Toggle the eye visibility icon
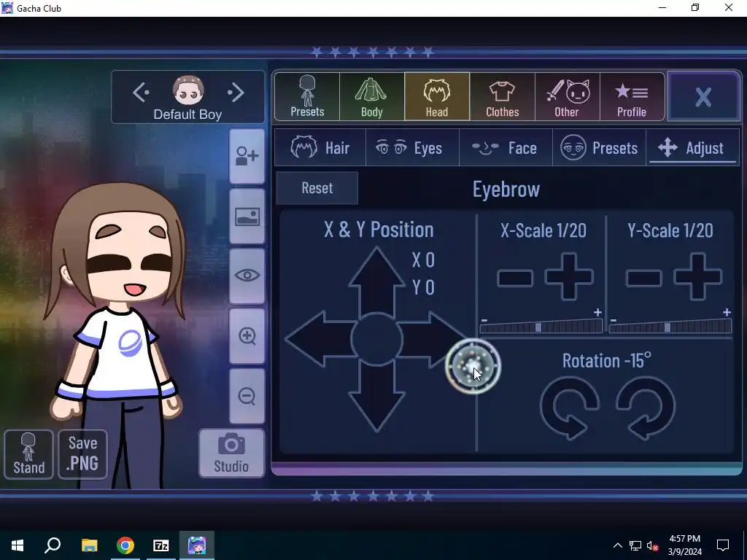Screen dimensions: 747x560 pyautogui.click(x=247, y=276)
